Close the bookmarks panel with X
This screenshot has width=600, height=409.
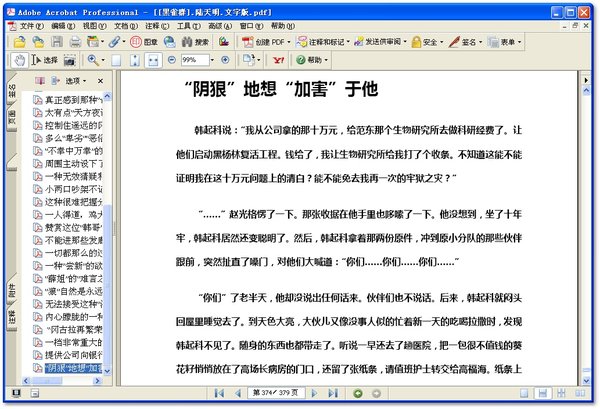(x=100, y=81)
